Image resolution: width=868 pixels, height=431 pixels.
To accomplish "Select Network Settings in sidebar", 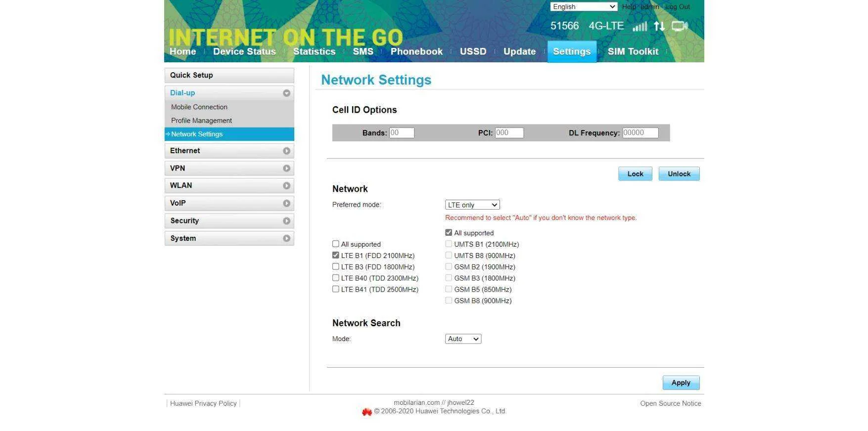I will [229, 134].
